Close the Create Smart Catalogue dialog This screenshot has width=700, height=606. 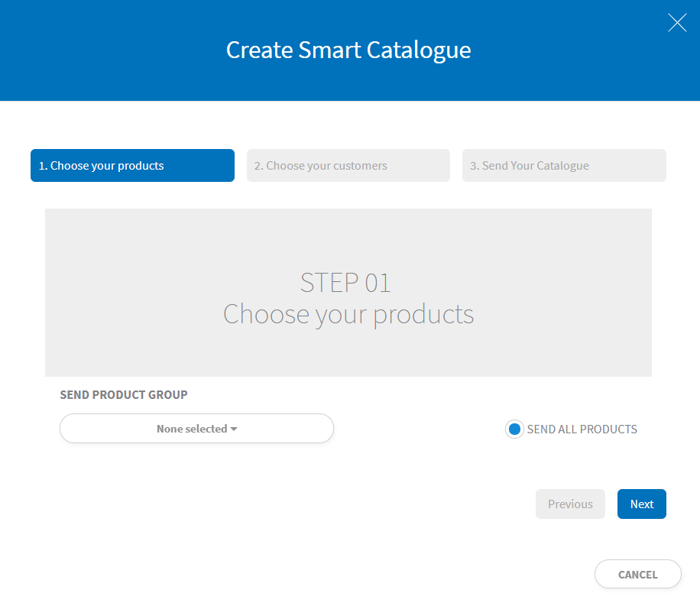coord(677,23)
